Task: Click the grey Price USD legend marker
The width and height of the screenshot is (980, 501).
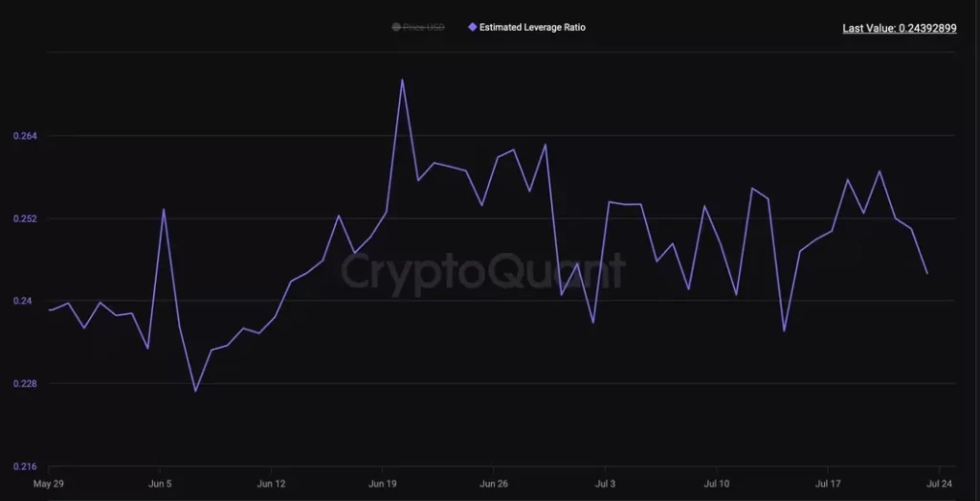Action: 396,28
